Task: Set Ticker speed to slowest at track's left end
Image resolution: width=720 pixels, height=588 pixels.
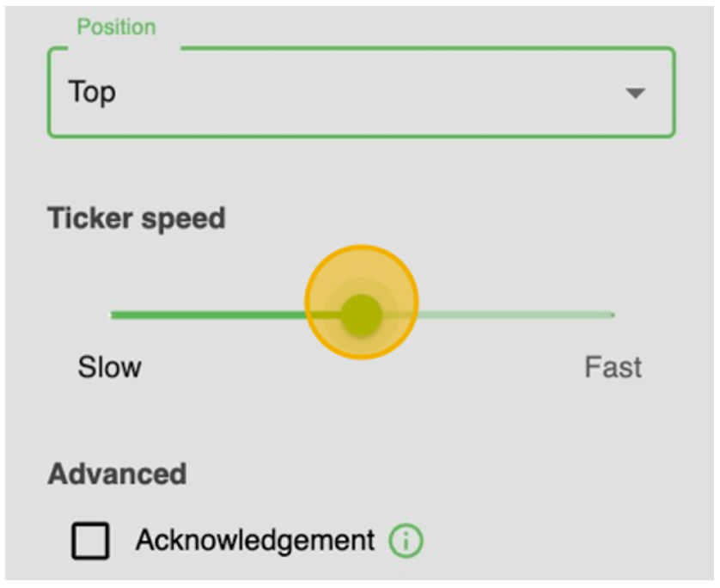Action: (x=113, y=315)
